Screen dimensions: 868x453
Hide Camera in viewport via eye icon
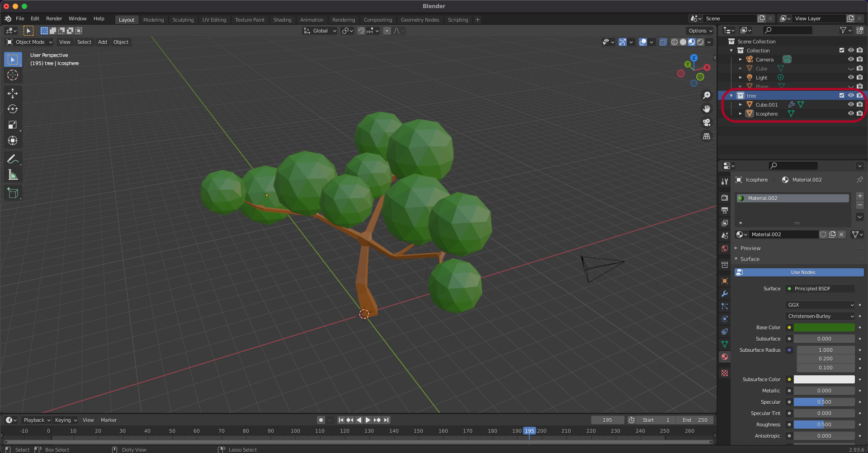pyautogui.click(x=851, y=59)
